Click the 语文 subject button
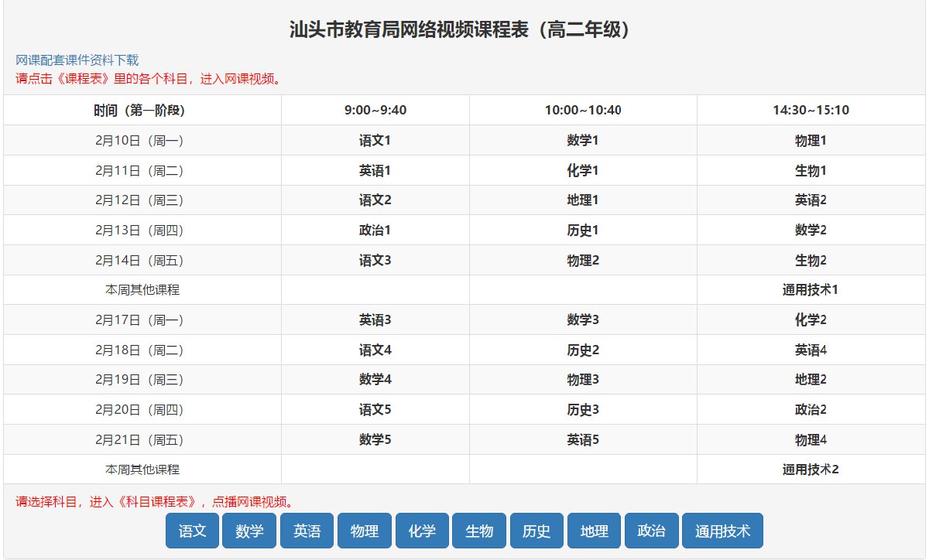Image resolution: width=929 pixels, height=560 pixels. [x=192, y=531]
